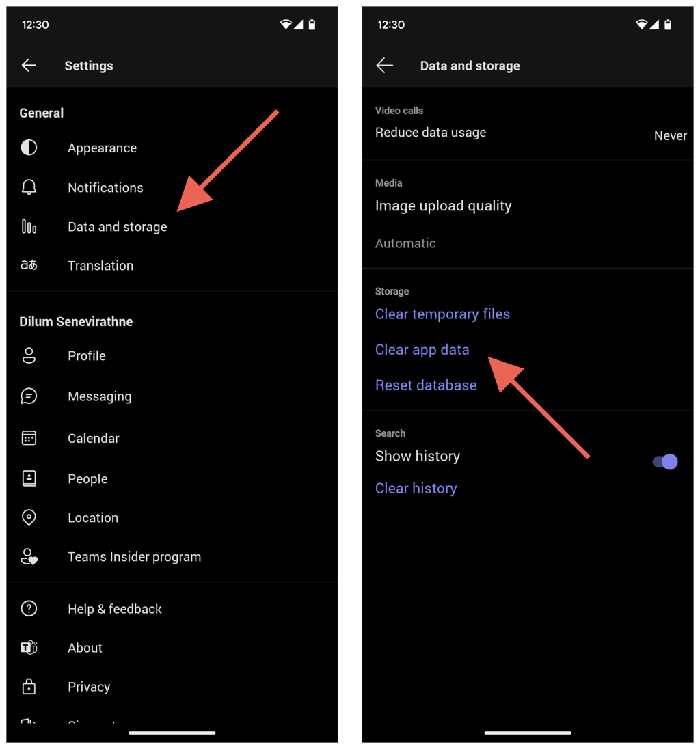Screen dimensions: 700x749
Task: Tap the Location pin icon
Action: (29, 517)
